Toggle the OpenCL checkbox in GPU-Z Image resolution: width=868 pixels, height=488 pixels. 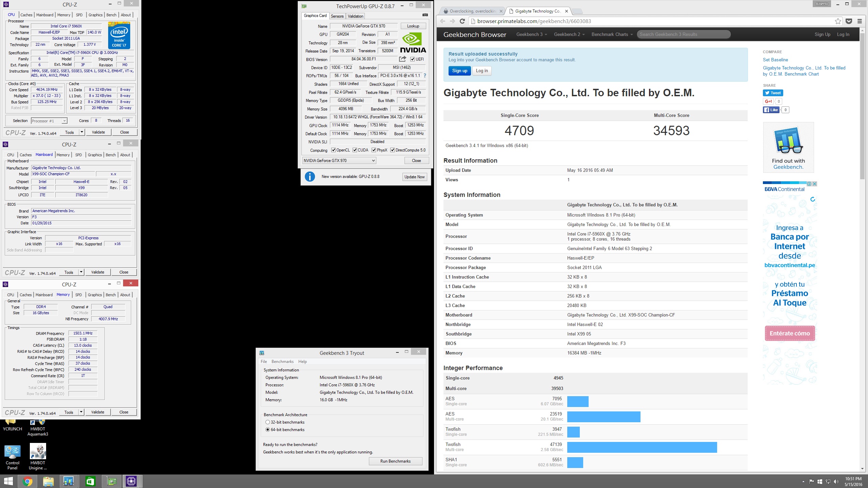click(333, 150)
